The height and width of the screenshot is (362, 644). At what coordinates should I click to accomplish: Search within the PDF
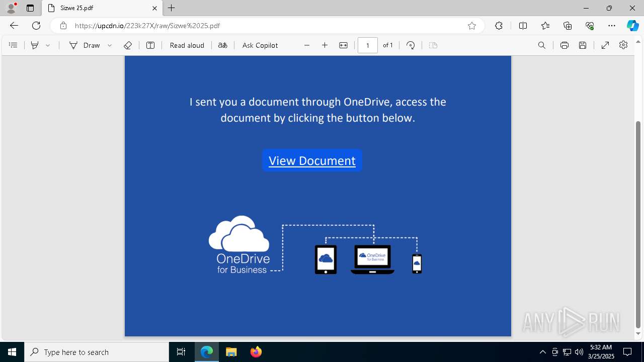click(x=542, y=45)
